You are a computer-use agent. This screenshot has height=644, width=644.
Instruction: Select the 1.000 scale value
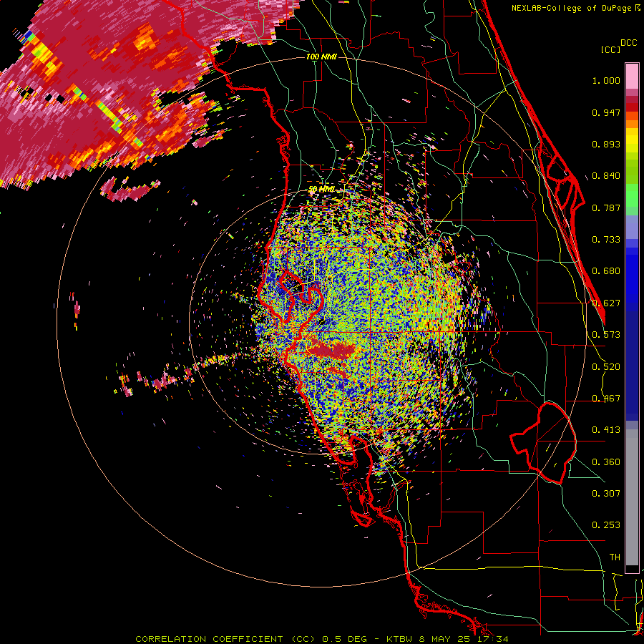pos(606,80)
